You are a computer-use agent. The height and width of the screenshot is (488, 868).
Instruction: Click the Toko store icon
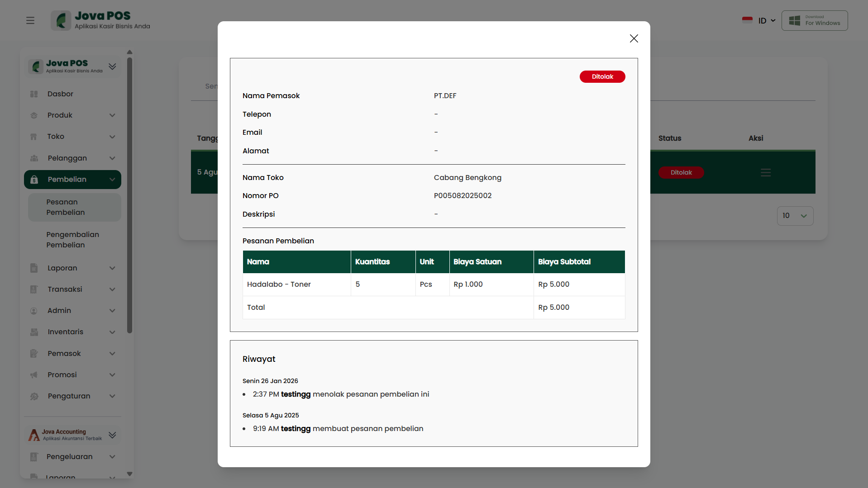pos(34,137)
